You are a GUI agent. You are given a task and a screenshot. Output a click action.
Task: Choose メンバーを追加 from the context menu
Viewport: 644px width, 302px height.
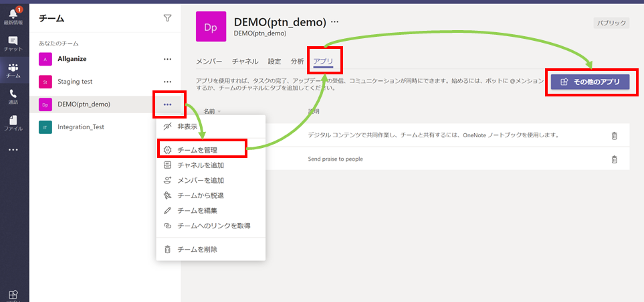[211, 180]
